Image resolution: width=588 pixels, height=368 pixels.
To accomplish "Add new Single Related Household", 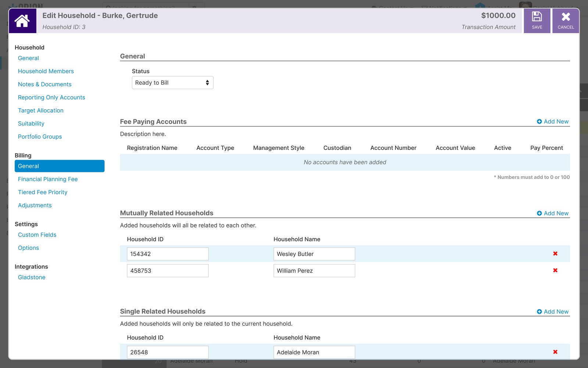I will point(552,312).
